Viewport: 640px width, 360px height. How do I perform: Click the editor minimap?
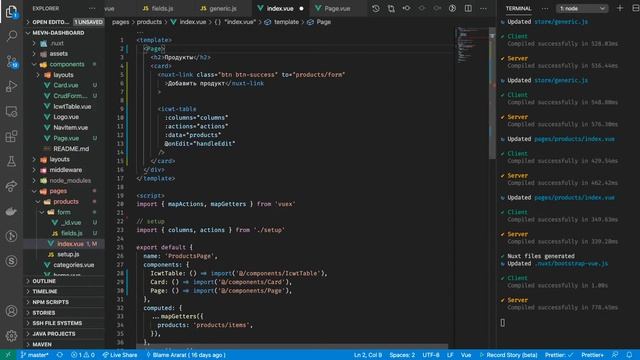pos(471,45)
